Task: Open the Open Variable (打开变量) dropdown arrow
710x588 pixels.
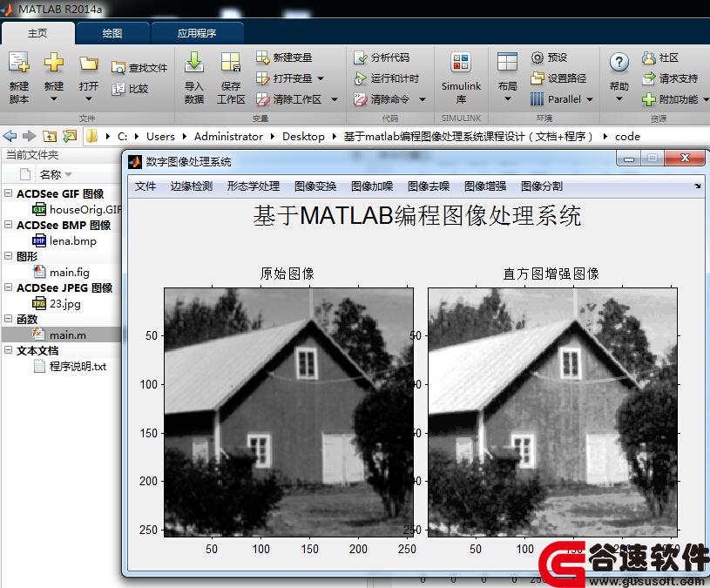Action: [x=321, y=78]
